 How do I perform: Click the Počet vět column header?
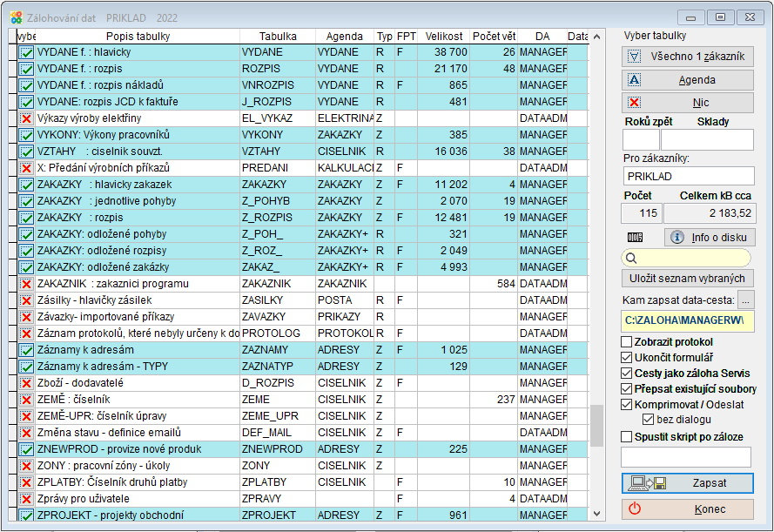[494, 37]
